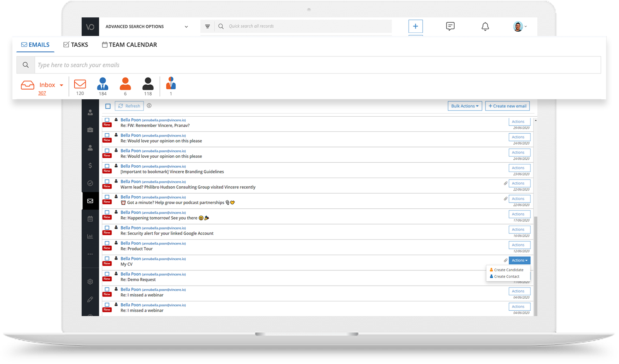Image resolution: width=619 pixels, height=364 pixels.
Task: Open the envelope emails sidebar icon
Action: (90, 201)
